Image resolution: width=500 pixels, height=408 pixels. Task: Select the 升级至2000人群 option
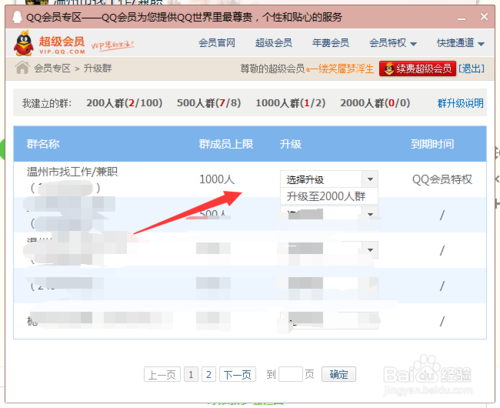tap(329, 196)
